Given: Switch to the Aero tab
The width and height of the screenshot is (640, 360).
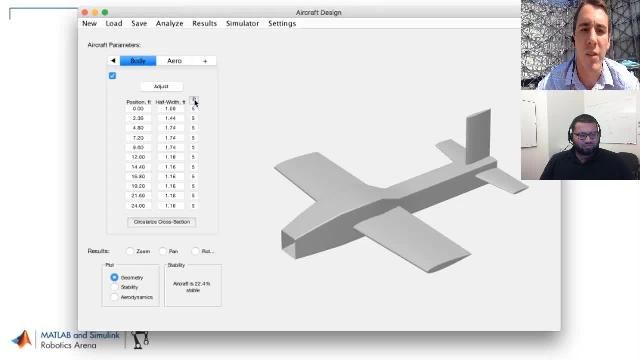Looking at the screenshot, I should pos(175,61).
